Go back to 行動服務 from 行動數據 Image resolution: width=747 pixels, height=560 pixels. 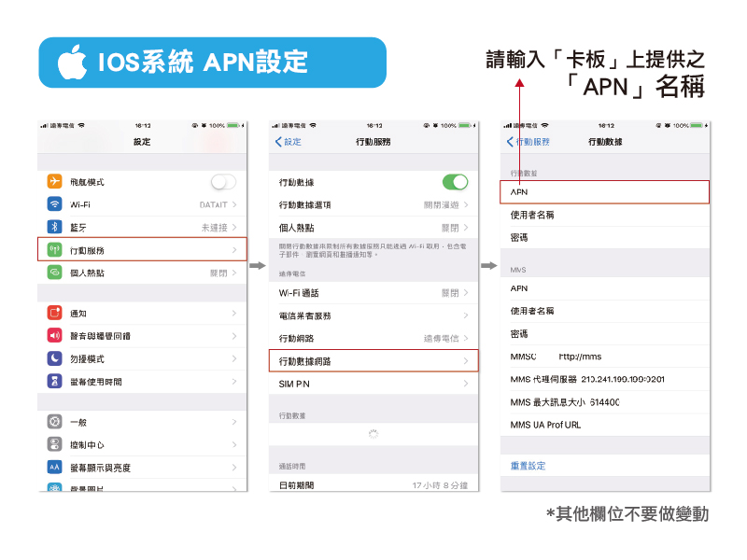coord(529,142)
